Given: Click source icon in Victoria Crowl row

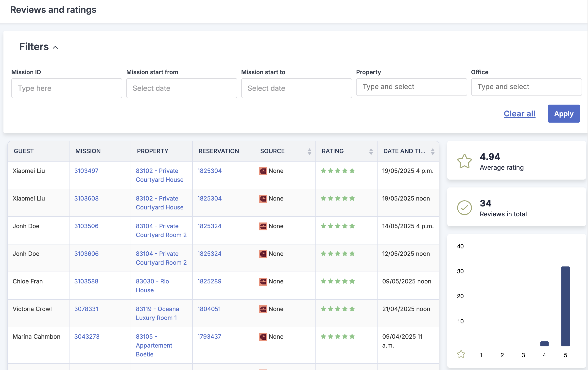Looking at the screenshot, I should pos(263,309).
